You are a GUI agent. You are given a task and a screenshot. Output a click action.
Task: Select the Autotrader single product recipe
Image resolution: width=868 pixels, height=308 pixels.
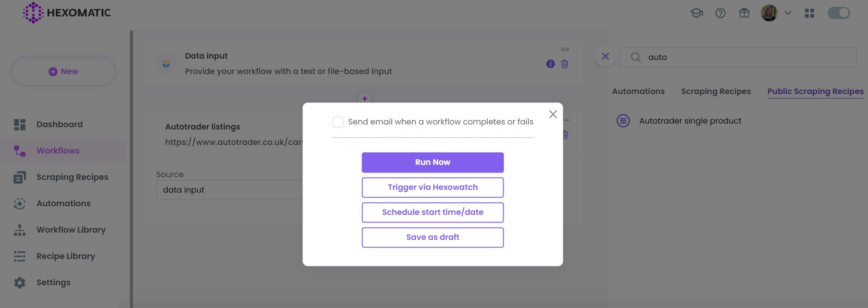pyautogui.click(x=690, y=120)
